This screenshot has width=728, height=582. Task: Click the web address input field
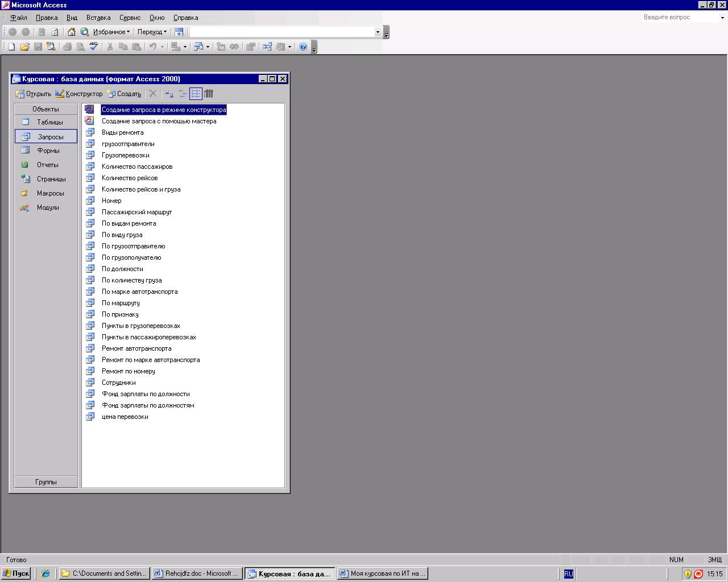tap(282, 32)
